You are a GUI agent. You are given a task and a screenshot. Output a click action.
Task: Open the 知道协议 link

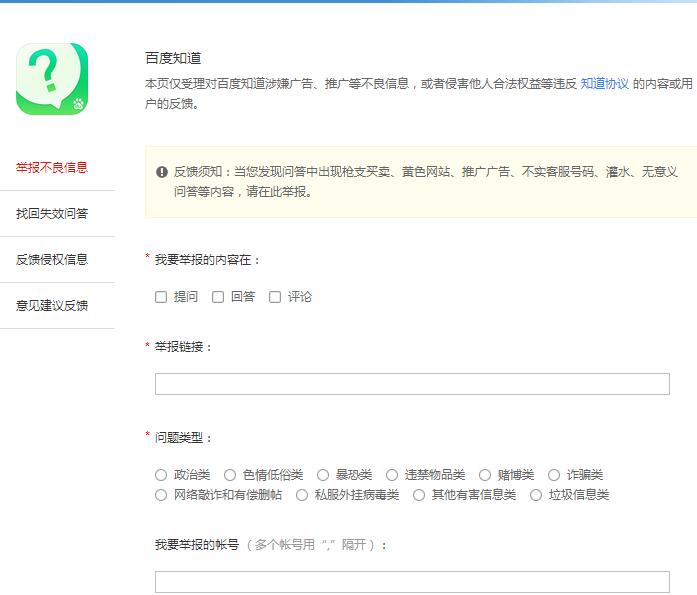pyautogui.click(x=605, y=84)
